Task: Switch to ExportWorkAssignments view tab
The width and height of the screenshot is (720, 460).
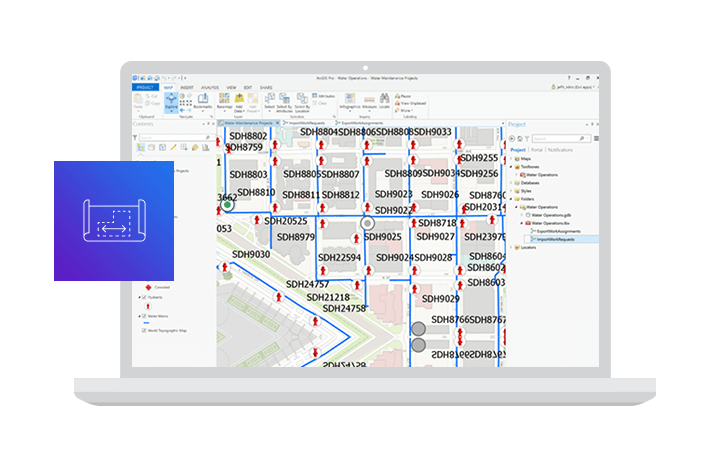Action: click(361, 123)
